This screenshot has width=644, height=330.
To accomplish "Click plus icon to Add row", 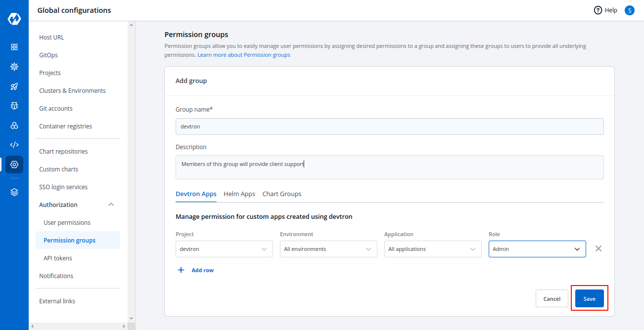I will click(181, 270).
